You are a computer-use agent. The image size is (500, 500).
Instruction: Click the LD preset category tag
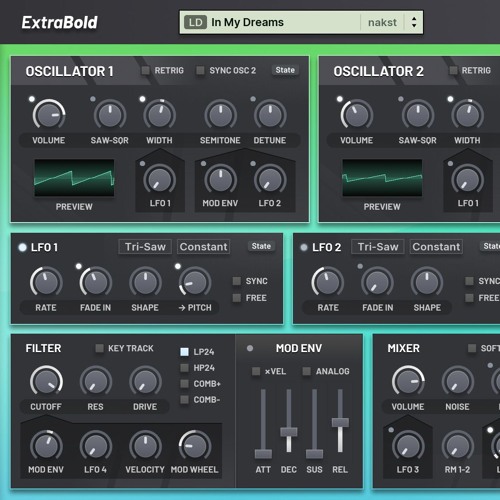click(x=195, y=22)
